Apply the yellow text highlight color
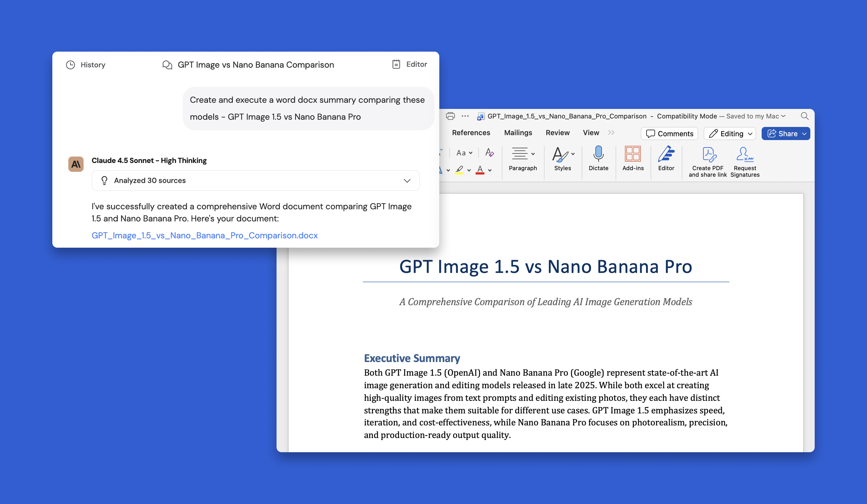The image size is (867, 504). click(x=459, y=169)
